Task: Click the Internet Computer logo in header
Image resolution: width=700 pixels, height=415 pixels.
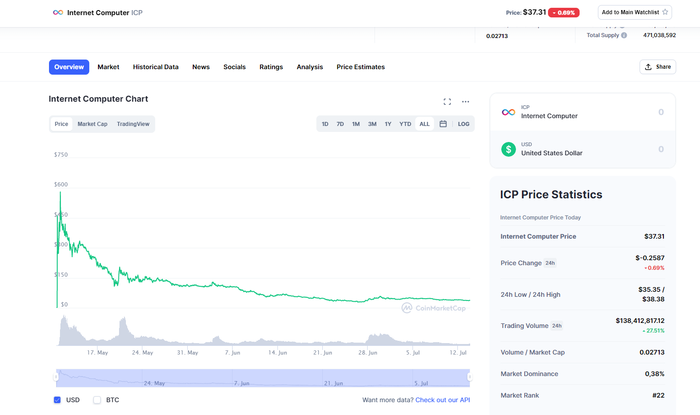Action: coord(58,12)
